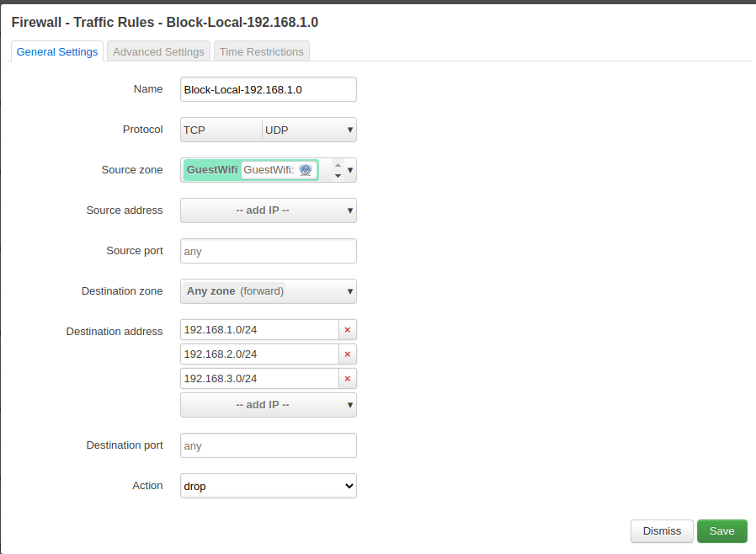Click the 192.168.3.0/24 destination address field
The width and height of the screenshot is (756, 554).
pos(259,379)
